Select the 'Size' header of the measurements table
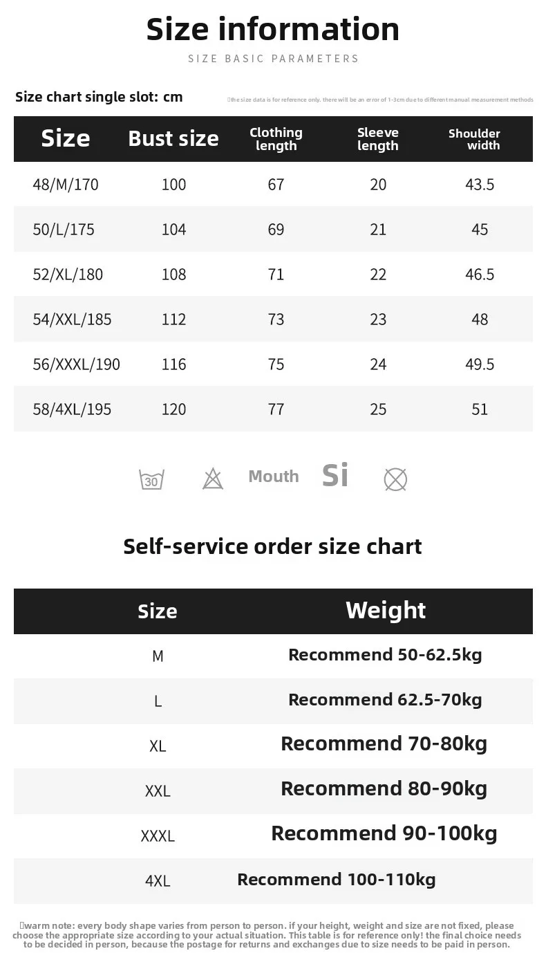 pos(66,138)
